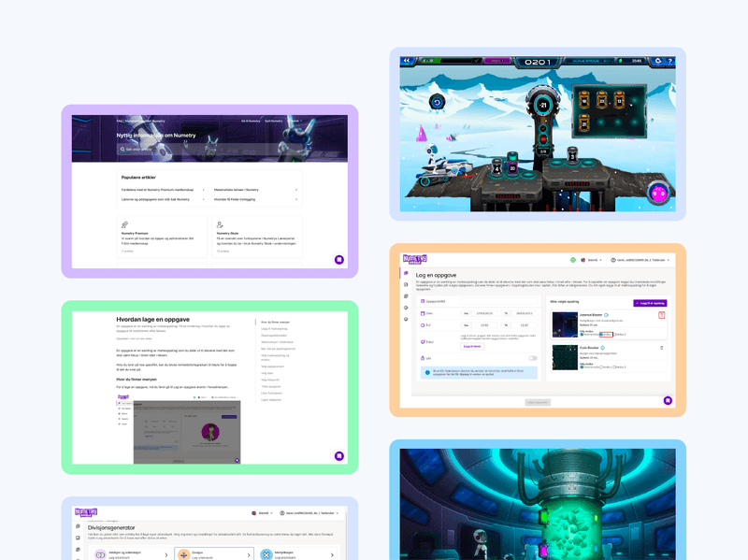Open 'Matematiske temaer i Numetry' article link
748x560 pixels.
click(237, 190)
